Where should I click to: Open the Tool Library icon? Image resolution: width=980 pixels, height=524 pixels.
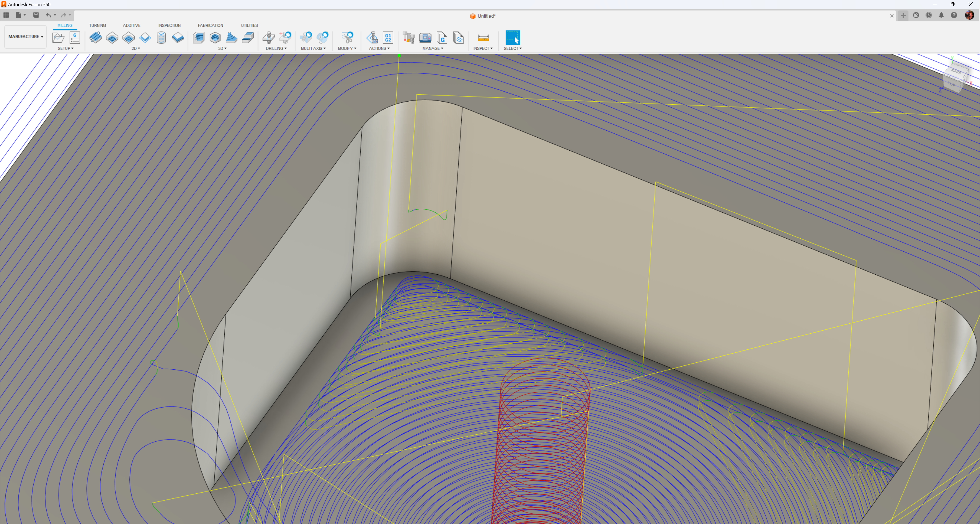(409, 38)
